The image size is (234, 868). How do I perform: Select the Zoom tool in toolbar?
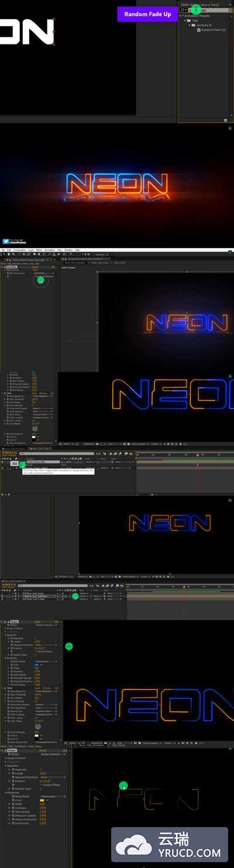tap(13, 254)
